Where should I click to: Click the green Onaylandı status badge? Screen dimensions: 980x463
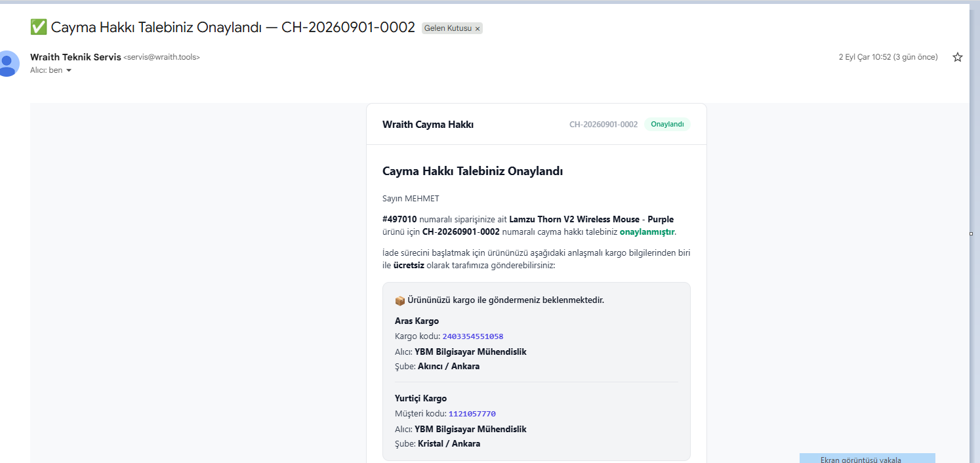[667, 125]
